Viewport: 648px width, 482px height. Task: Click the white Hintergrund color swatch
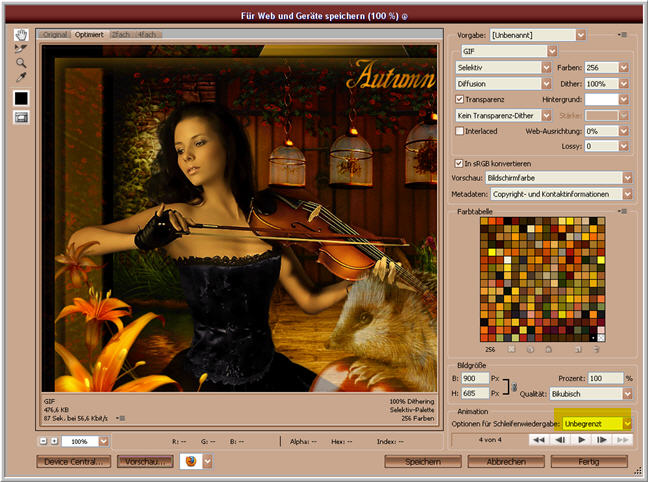click(x=602, y=99)
